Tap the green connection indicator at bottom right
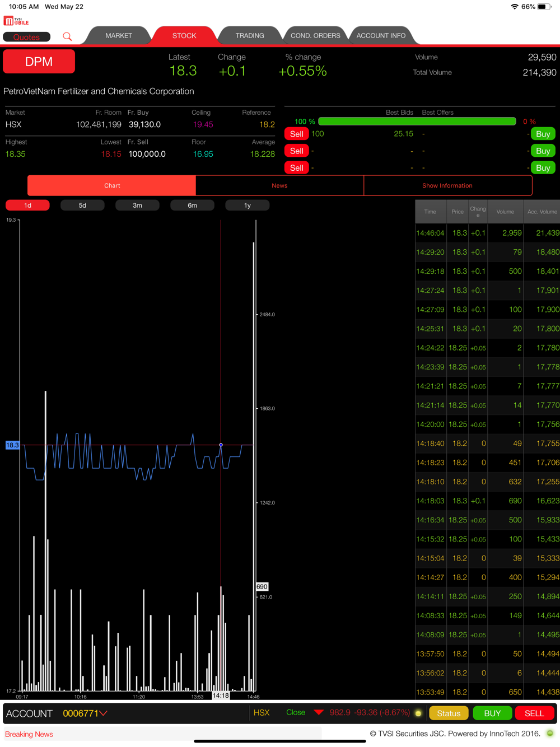 click(550, 733)
